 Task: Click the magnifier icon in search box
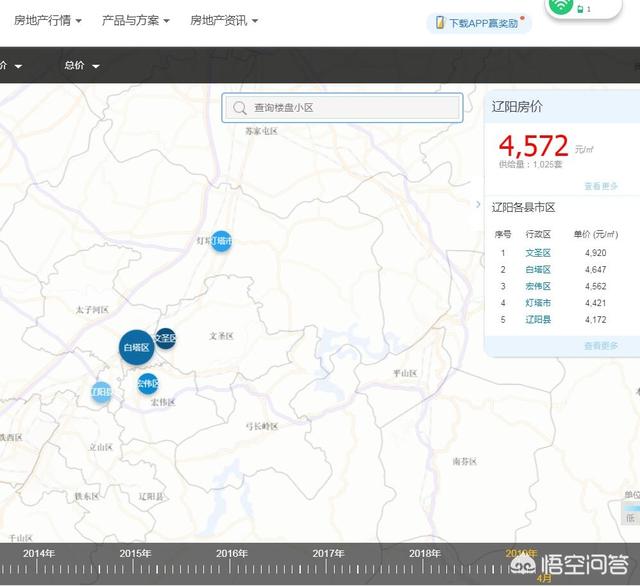click(240, 108)
